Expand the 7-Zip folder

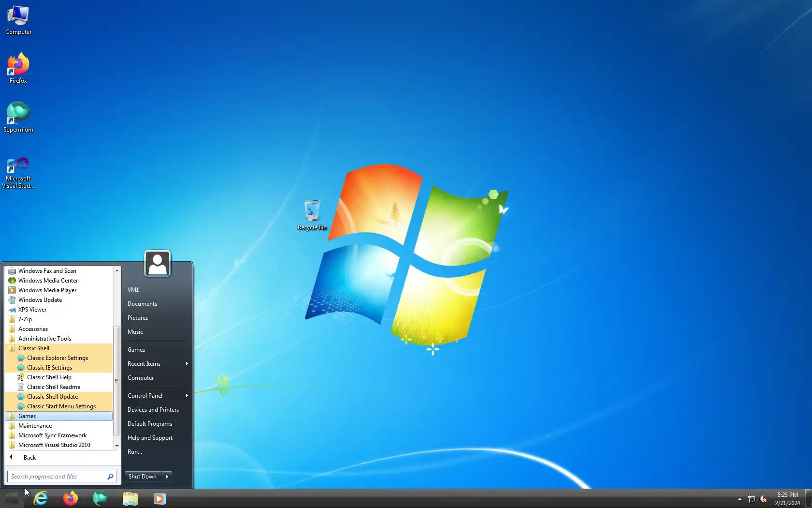pyautogui.click(x=59, y=319)
